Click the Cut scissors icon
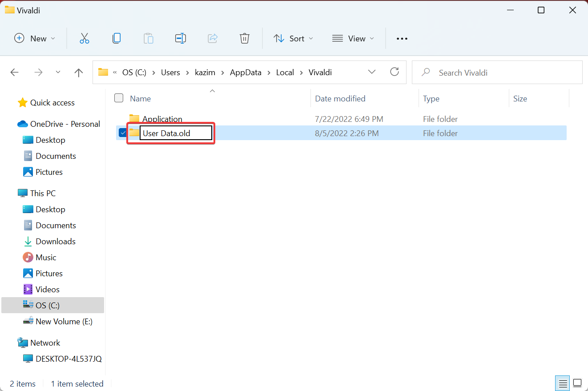The height and width of the screenshot is (391, 588). (85, 39)
